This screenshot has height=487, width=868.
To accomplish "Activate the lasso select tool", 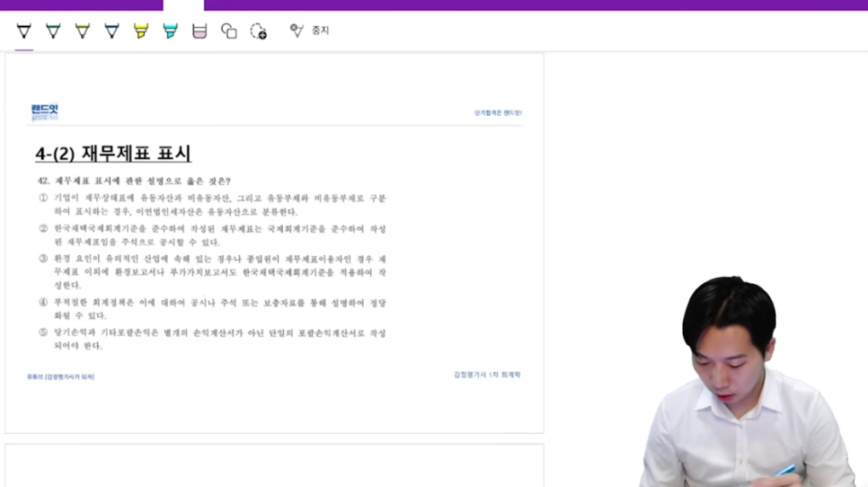I will coord(259,31).
